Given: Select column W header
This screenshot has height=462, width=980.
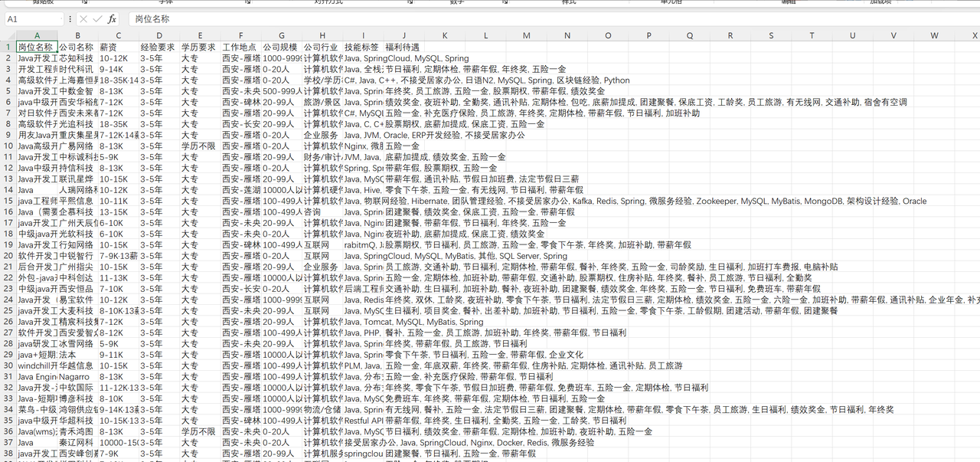Looking at the screenshot, I should tap(935, 35).
